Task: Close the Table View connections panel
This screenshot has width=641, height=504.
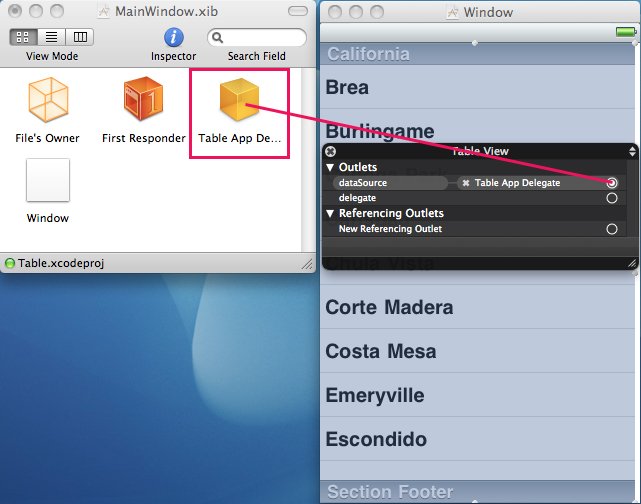Action: [x=330, y=152]
